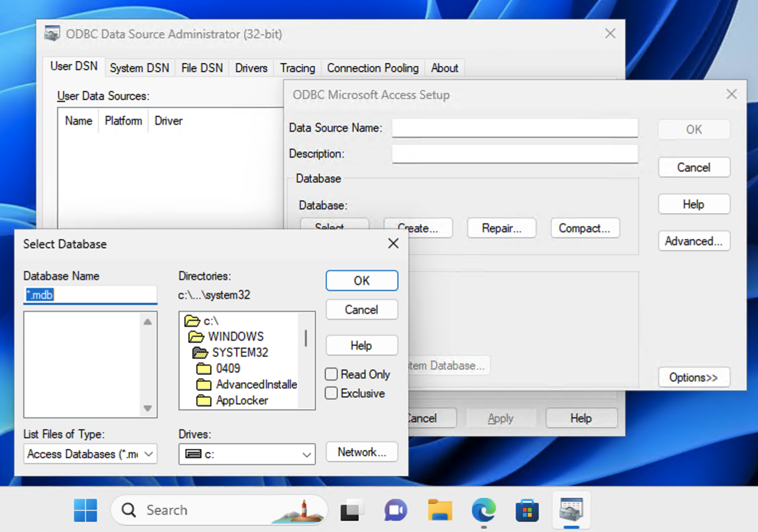
Task: Click the Data Source Name field
Action: (x=514, y=128)
